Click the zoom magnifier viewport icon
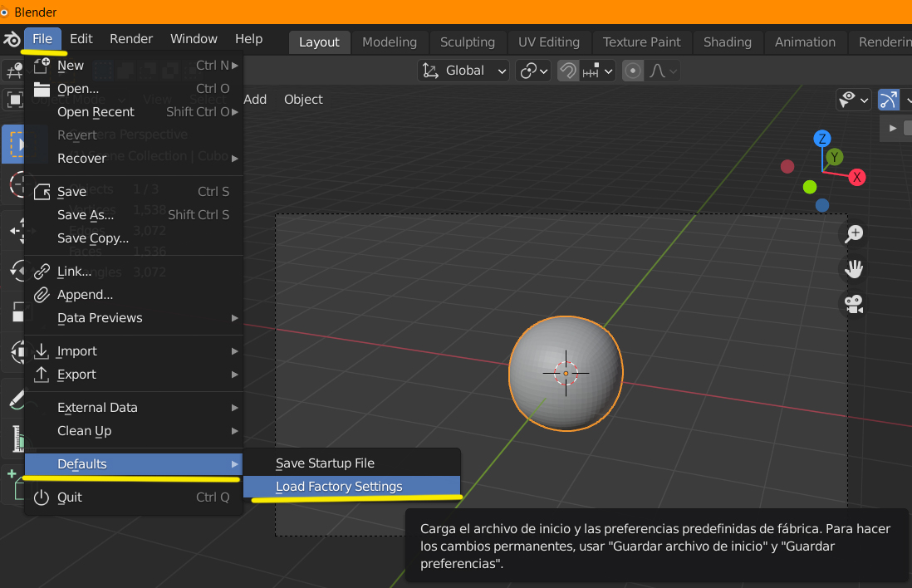This screenshot has height=588, width=912. point(854,234)
